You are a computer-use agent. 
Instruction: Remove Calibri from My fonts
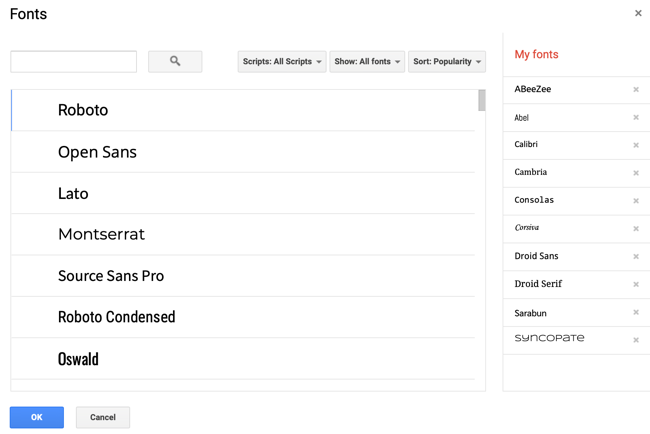636,145
